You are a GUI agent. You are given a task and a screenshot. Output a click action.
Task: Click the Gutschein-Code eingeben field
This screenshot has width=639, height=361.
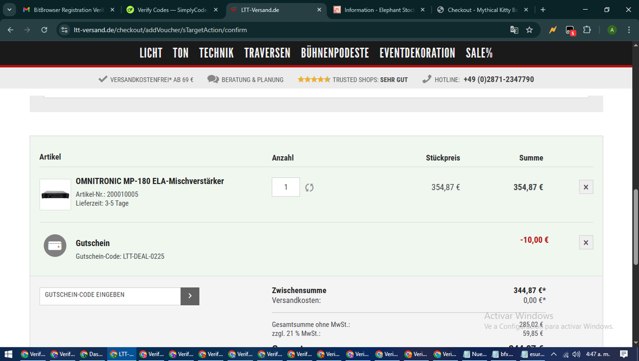pyautogui.click(x=110, y=296)
